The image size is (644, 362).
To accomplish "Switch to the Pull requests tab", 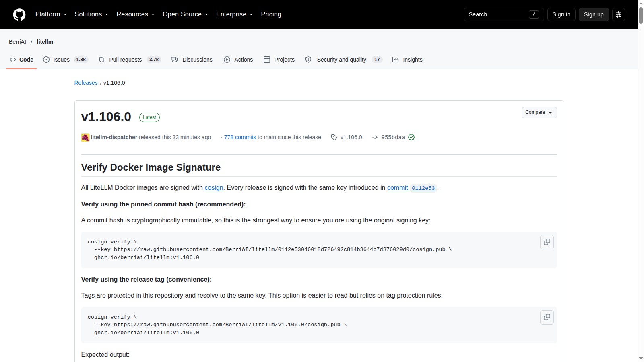I will (x=129, y=60).
